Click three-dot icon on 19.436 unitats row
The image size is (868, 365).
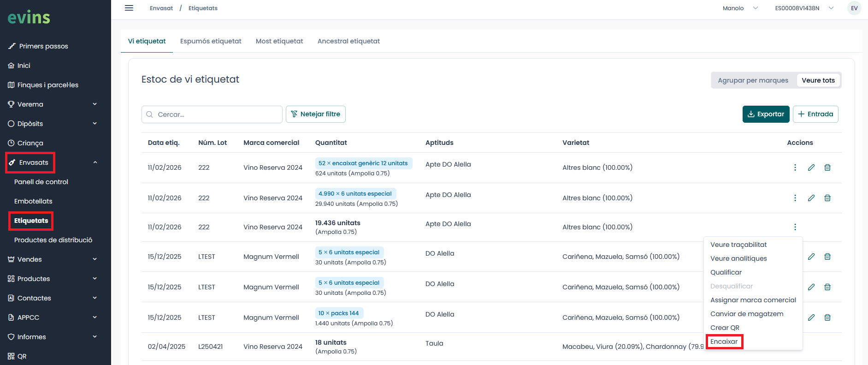pyautogui.click(x=795, y=227)
